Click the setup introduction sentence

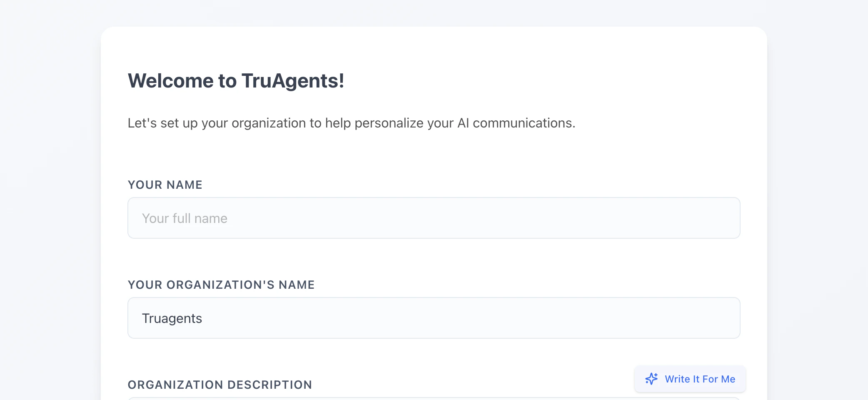(x=351, y=123)
